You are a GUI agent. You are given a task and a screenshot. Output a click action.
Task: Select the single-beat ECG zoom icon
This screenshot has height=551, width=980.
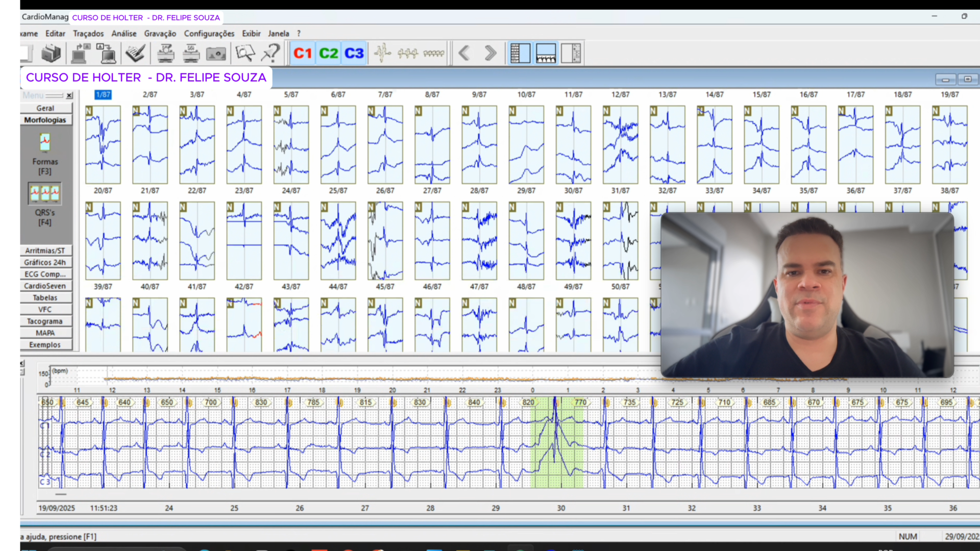click(382, 53)
